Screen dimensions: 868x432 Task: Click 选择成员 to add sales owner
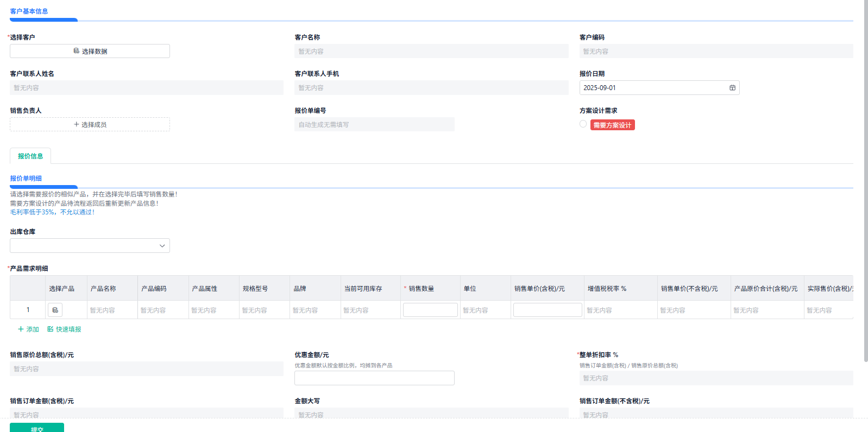point(90,124)
